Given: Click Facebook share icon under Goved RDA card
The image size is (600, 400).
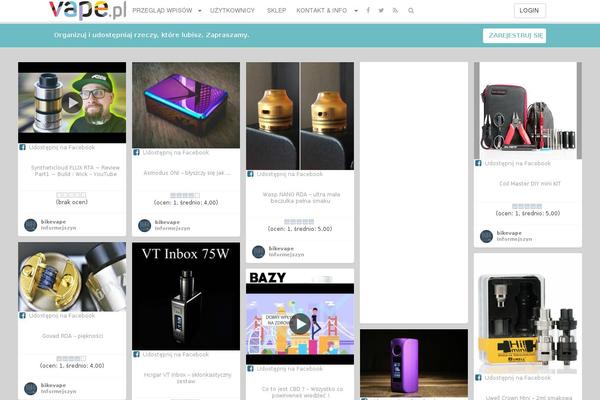Looking at the screenshot, I should pos(22,316).
